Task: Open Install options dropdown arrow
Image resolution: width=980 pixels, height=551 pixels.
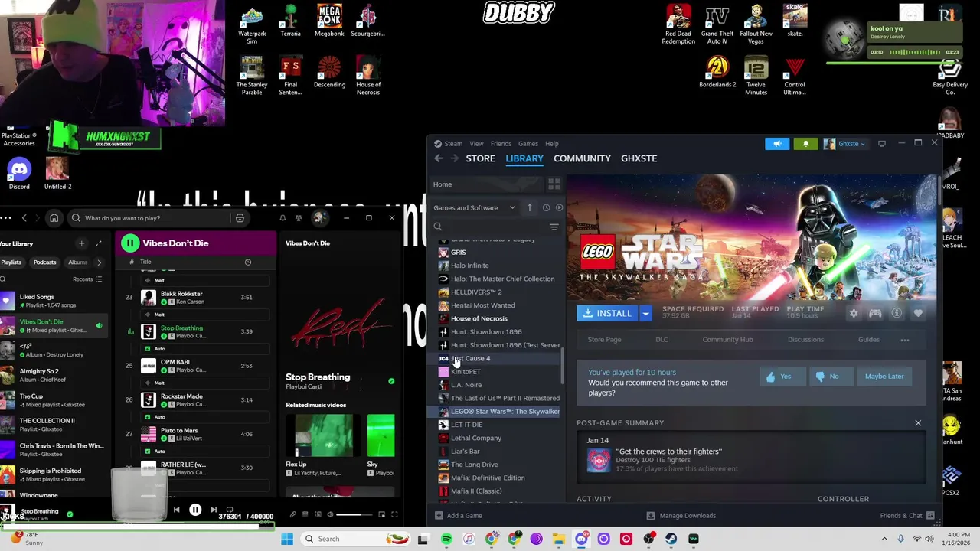Action: [x=645, y=314]
